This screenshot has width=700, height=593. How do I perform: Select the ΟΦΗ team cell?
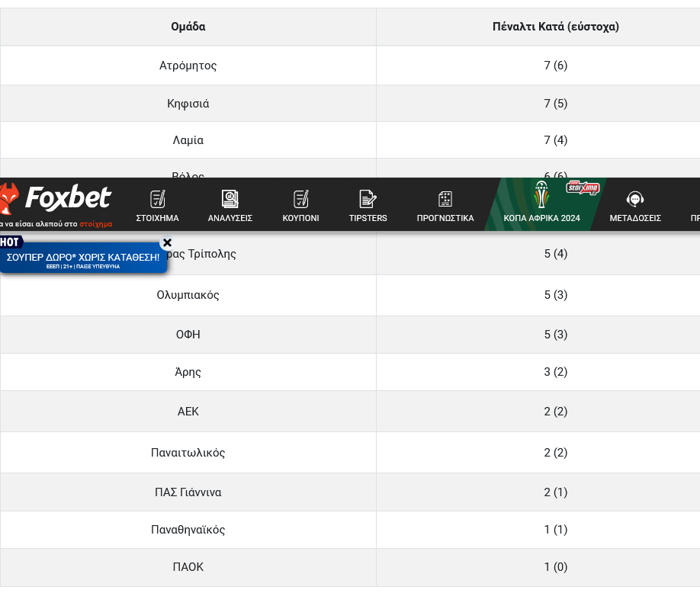point(188,335)
